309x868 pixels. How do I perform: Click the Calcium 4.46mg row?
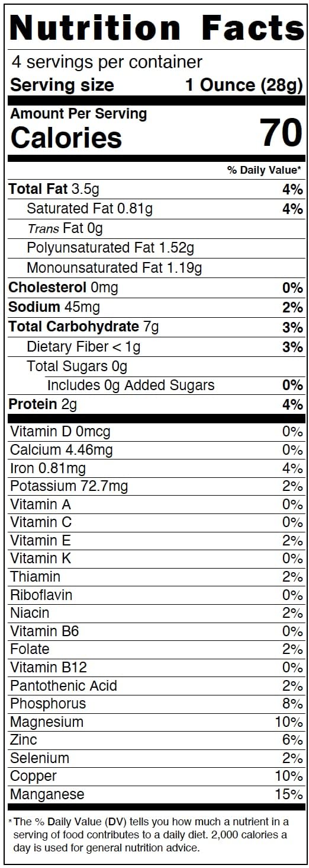(156, 450)
